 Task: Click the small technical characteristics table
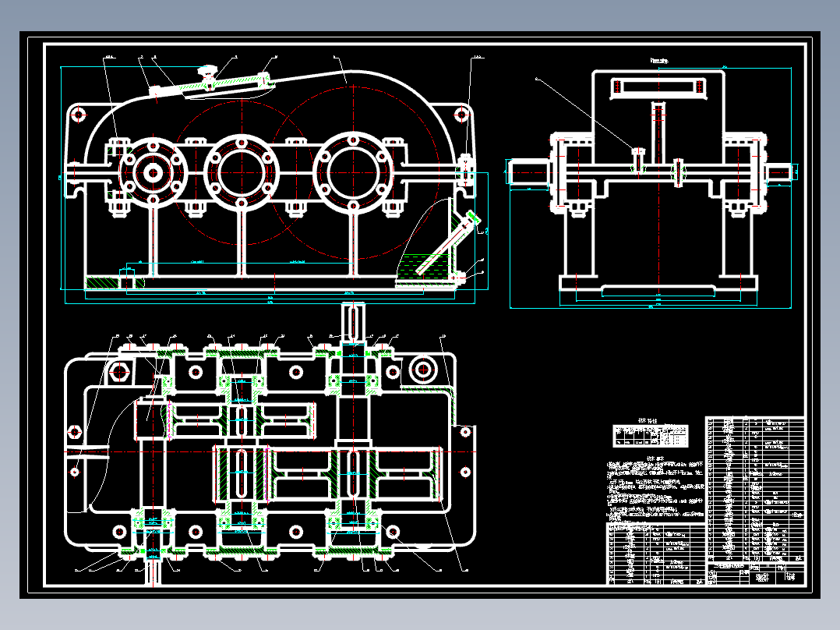click(x=651, y=435)
